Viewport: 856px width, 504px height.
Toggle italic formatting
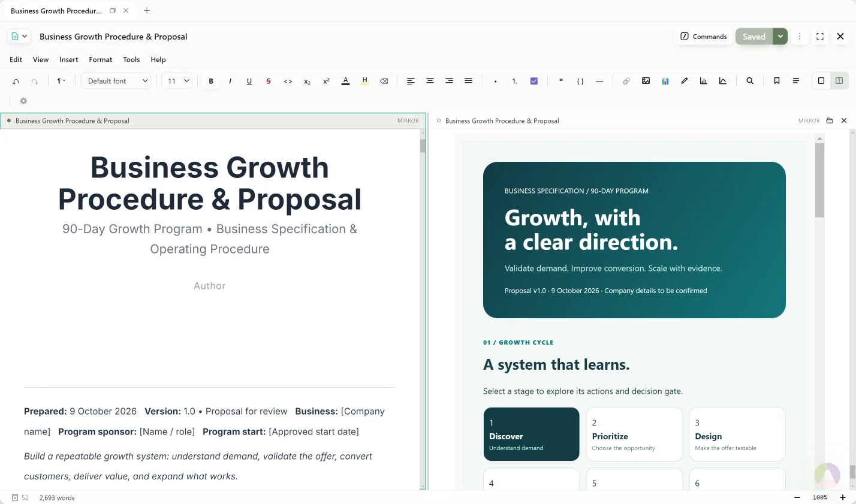tap(230, 81)
